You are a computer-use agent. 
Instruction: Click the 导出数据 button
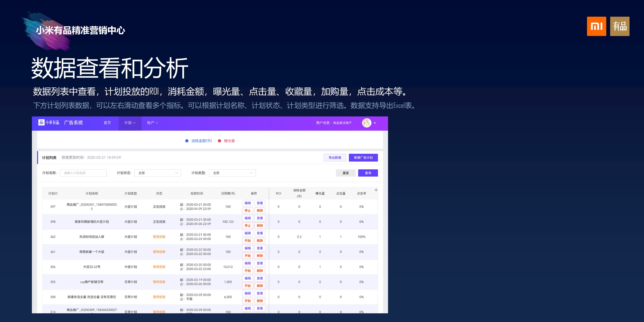click(335, 158)
